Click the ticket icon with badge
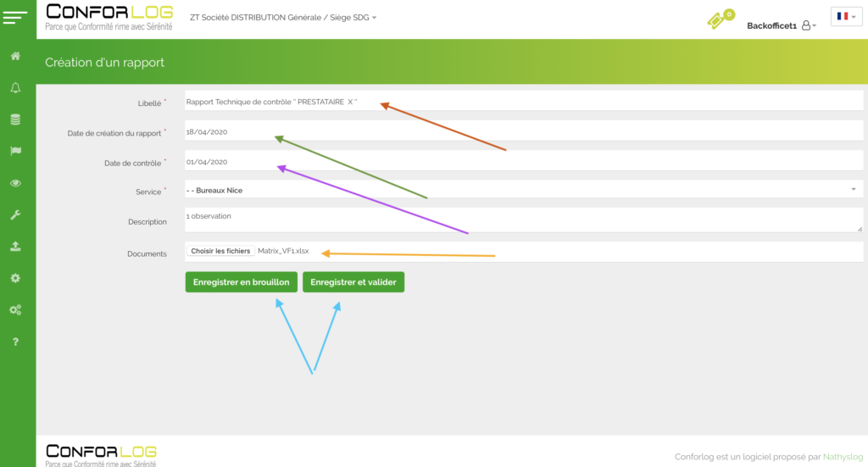 (x=719, y=20)
